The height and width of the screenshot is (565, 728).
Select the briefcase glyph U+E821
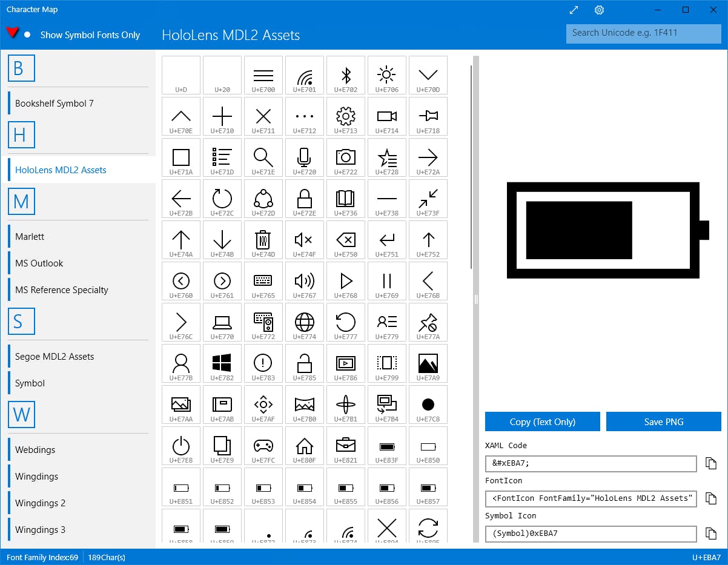point(346,446)
